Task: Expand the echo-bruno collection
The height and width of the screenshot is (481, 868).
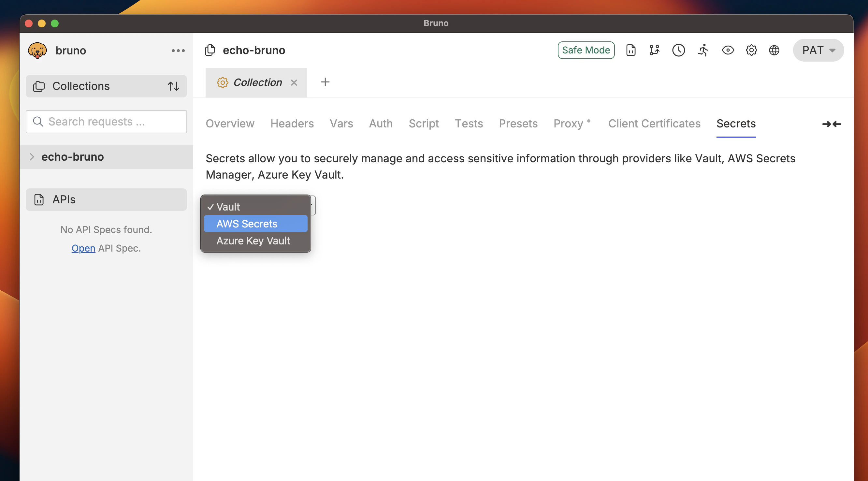Action: [32, 157]
